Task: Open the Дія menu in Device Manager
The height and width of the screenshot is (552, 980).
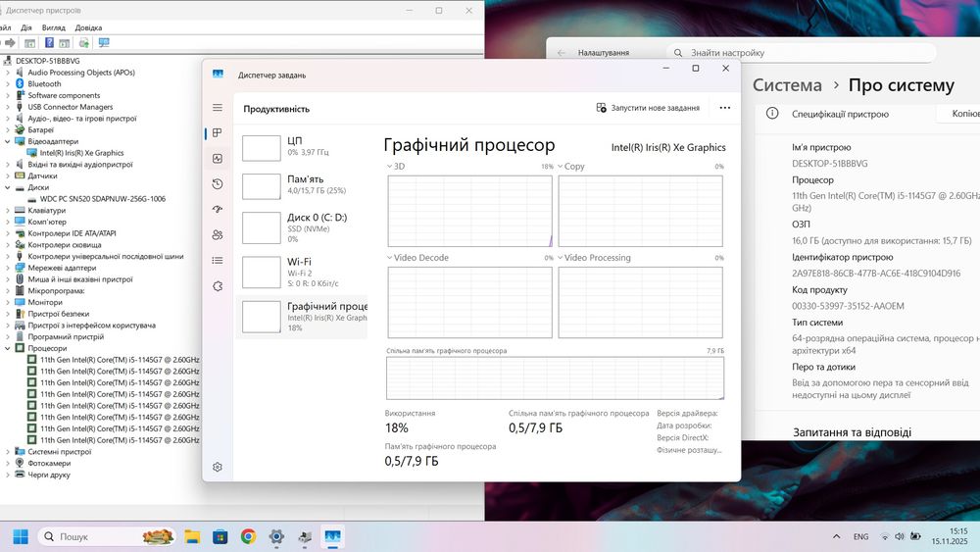Action: (26, 27)
